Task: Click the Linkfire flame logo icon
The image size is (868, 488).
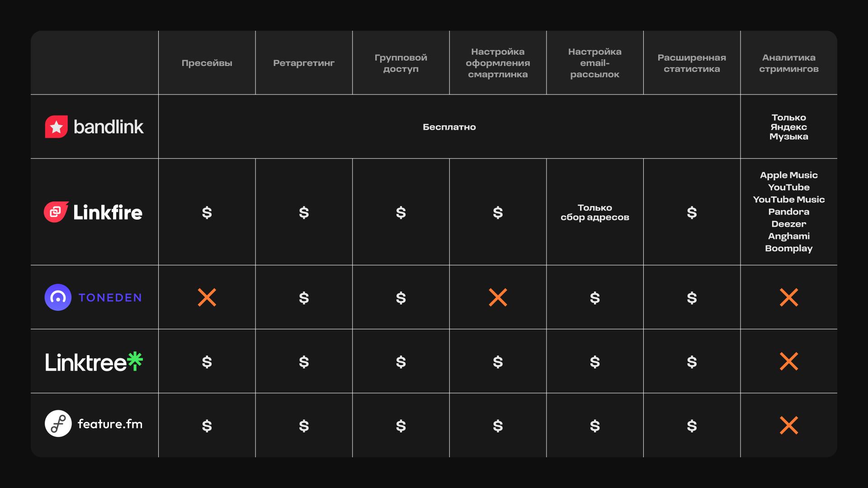Action: pyautogui.click(x=56, y=212)
